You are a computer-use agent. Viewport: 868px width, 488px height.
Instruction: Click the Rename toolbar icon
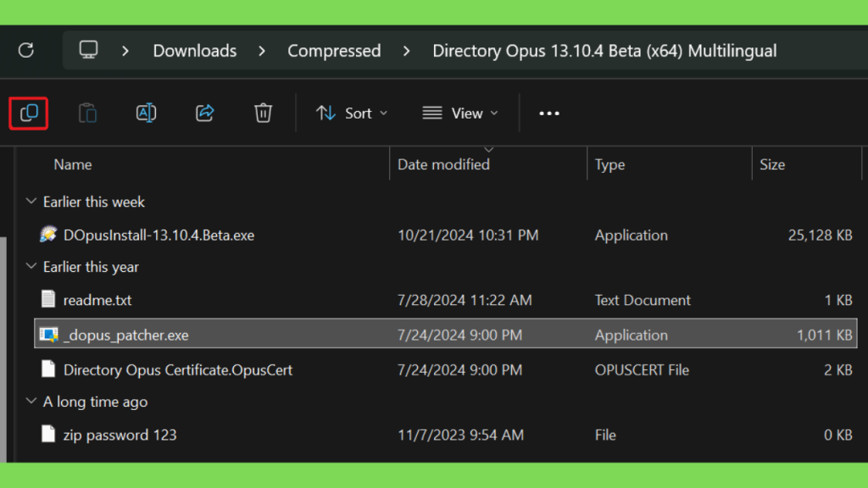(x=146, y=114)
